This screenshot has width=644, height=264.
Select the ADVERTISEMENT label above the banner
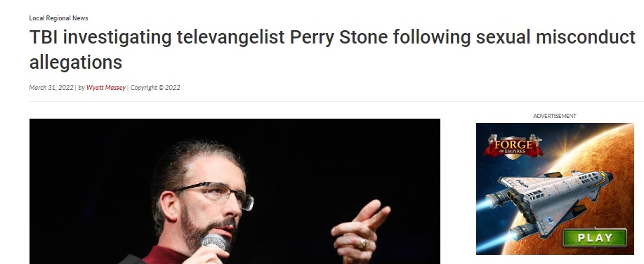coord(555,116)
